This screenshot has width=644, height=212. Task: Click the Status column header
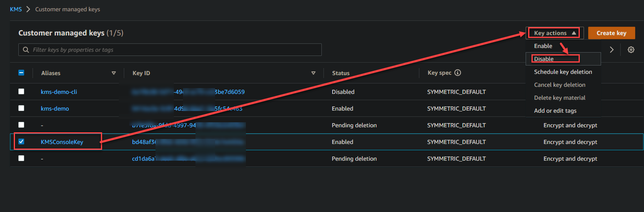click(x=341, y=73)
